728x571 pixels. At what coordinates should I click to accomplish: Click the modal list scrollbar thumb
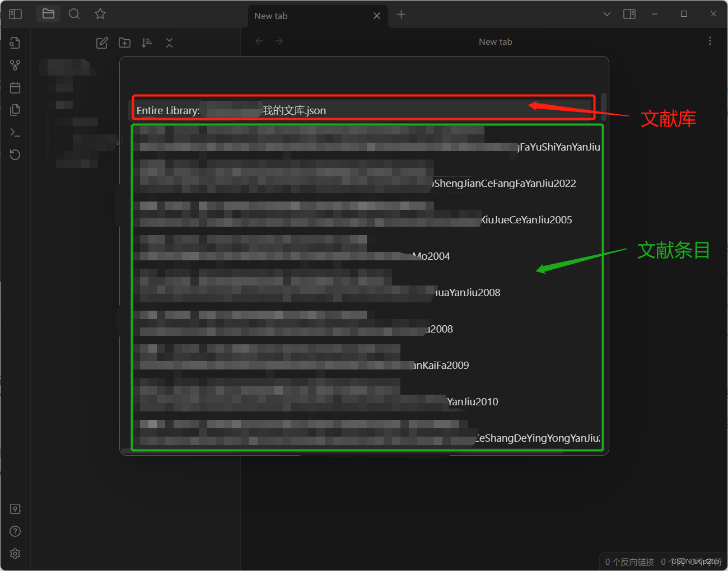pos(604,107)
